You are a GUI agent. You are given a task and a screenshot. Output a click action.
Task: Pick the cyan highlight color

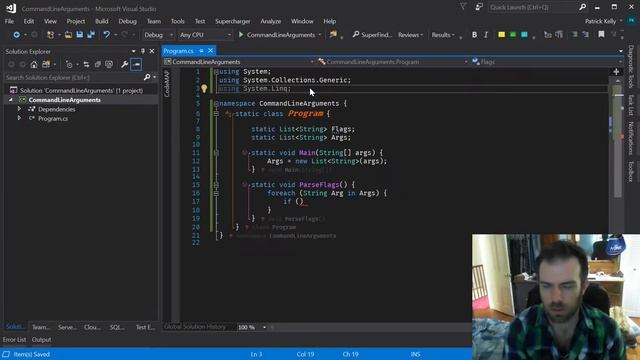click(524, 35)
